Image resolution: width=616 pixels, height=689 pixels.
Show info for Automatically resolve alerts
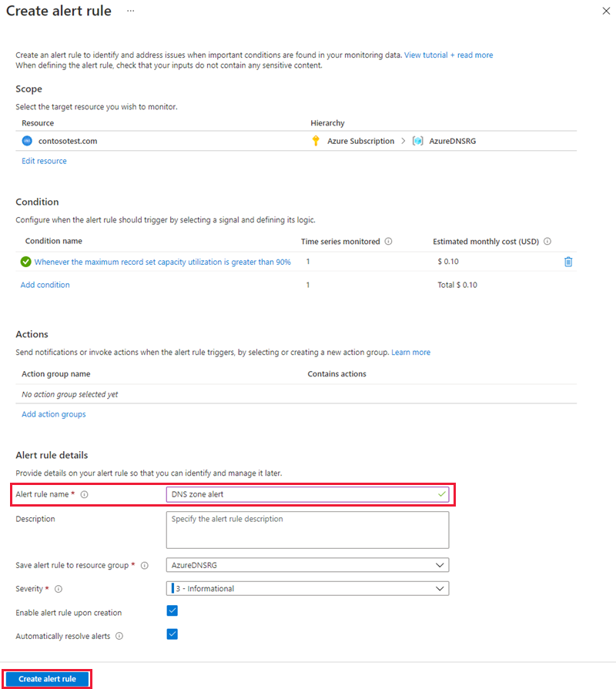119,637
